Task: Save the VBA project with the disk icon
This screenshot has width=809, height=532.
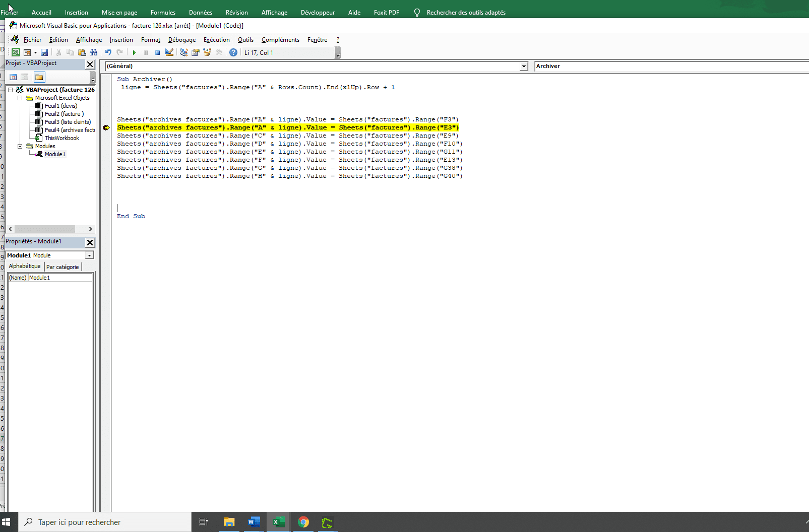Action: pos(44,52)
